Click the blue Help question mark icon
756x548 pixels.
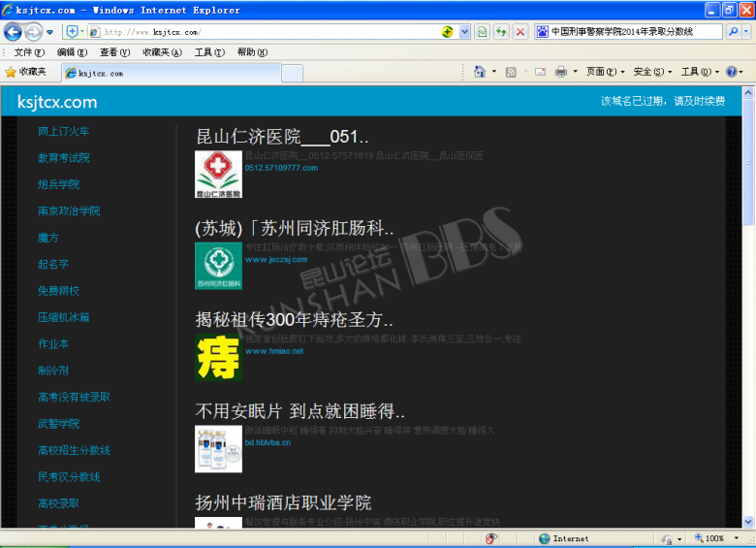[732, 72]
